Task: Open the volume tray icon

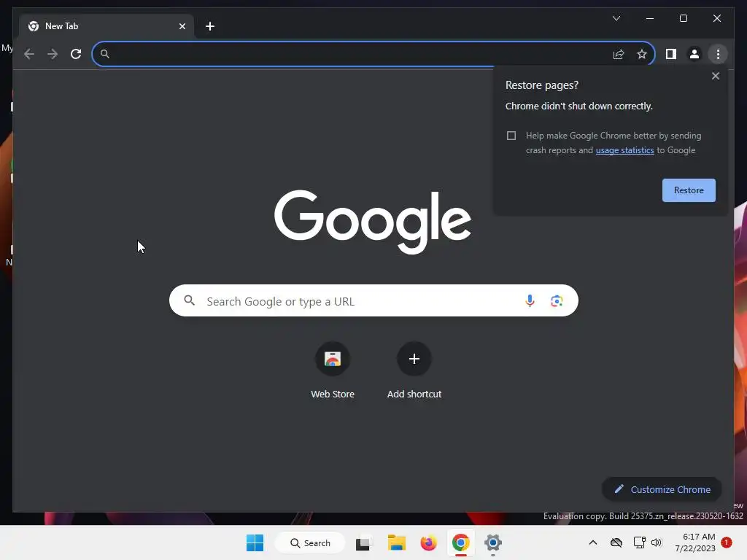Action: click(657, 542)
